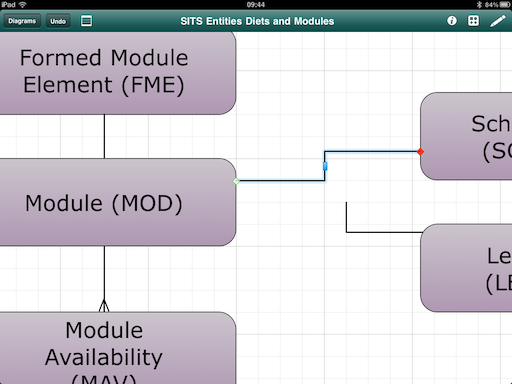Viewport: 512px width, 384px height.
Task: Open the Diagrams list
Action: click(x=22, y=21)
